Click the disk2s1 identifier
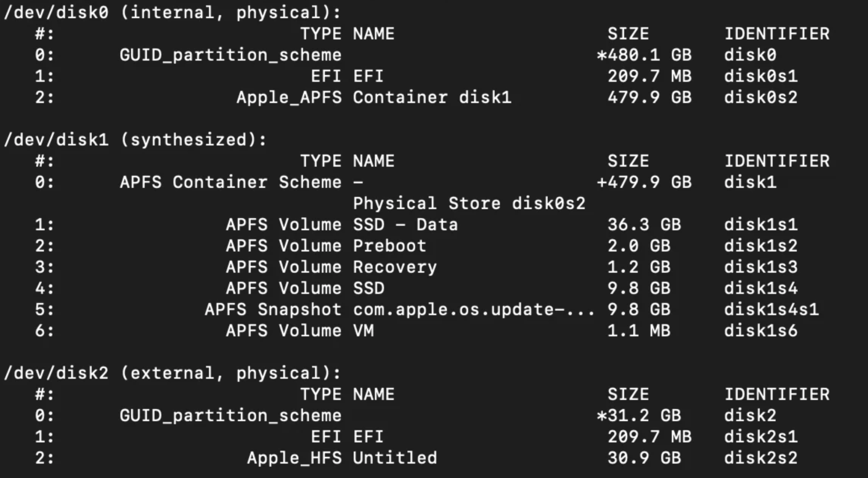The height and width of the screenshot is (478, 868). [760, 437]
